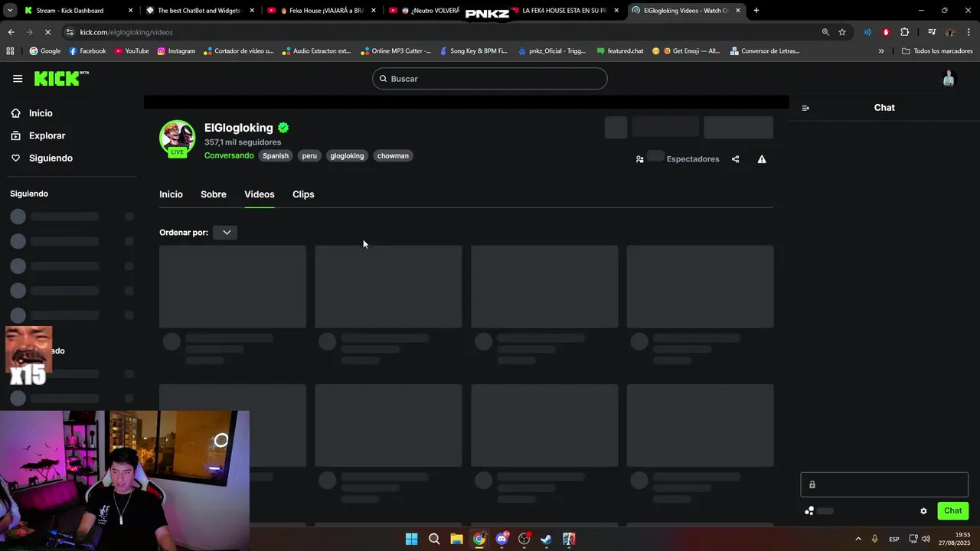Screen dimensions: 980x551
Task: Open Todos los marcadores folder
Action: (x=937, y=51)
